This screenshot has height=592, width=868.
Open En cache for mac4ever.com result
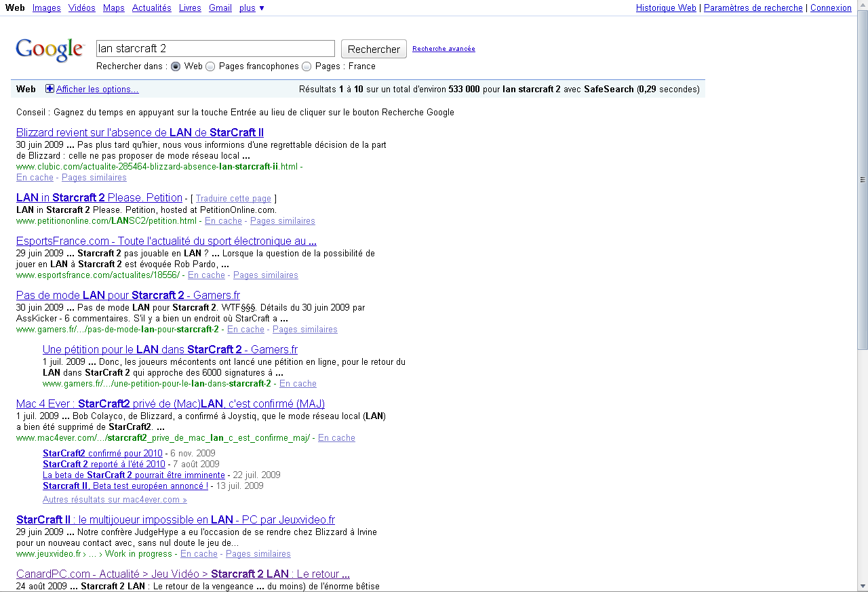pyautogui.click(x=336, y=438)
